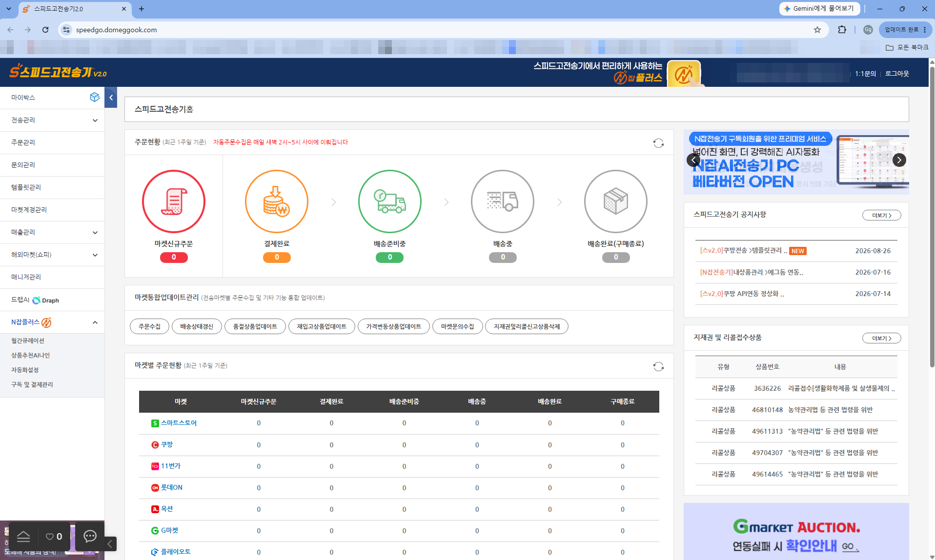Expand the 해외마켓(쇼피) menu

click(95, 255)
